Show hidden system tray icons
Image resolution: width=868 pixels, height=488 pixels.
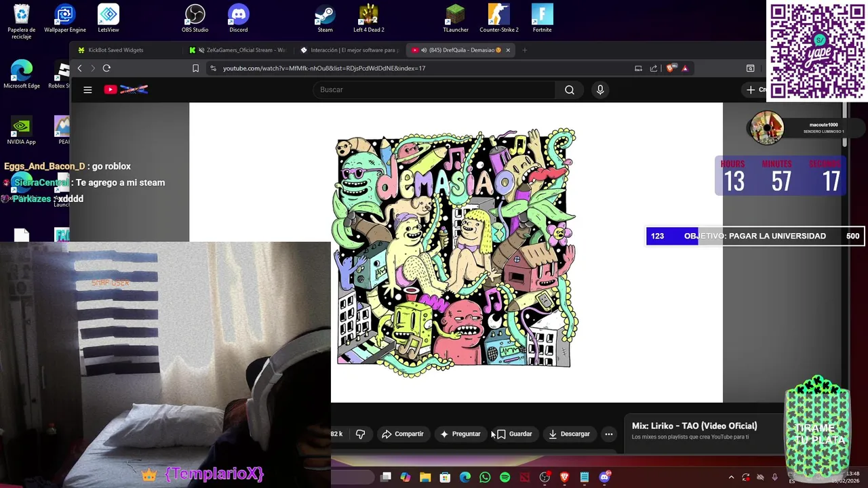[731, 477]
